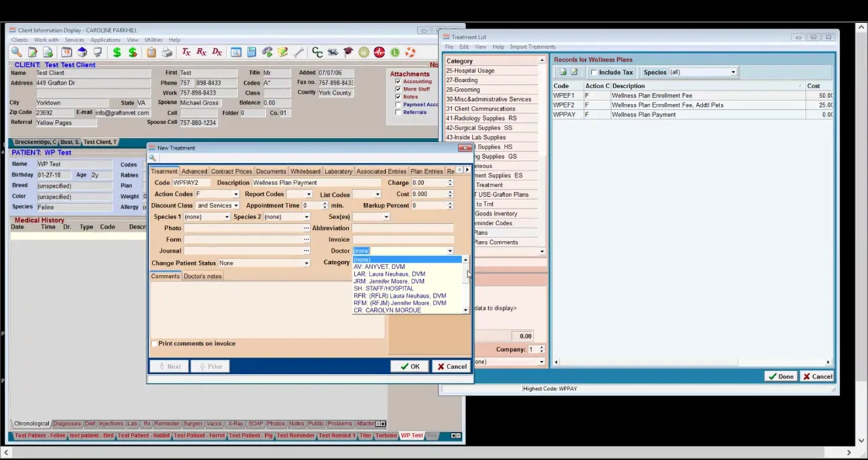Viewport: 868px width, 460px height.
Task: Open the Action Codes dropdown
Action: coord(236,194)
